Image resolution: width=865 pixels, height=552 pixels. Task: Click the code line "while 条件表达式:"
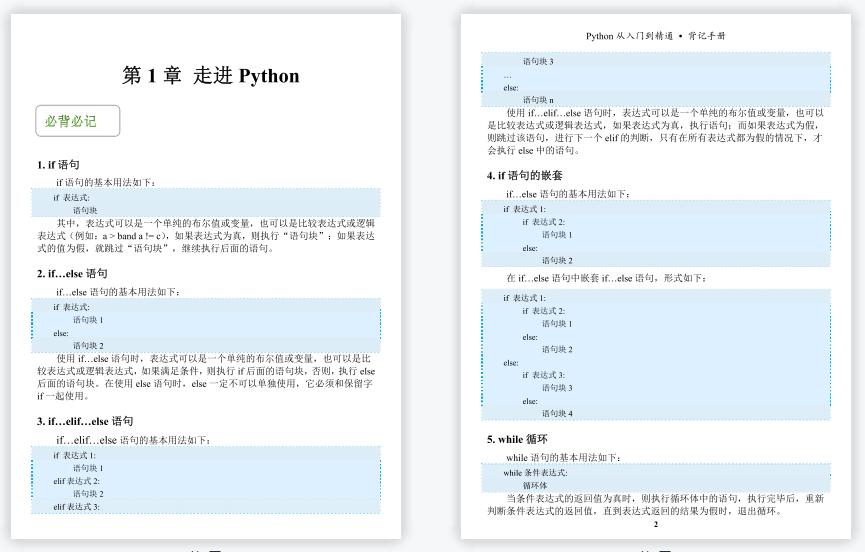(x=535, y=473)
